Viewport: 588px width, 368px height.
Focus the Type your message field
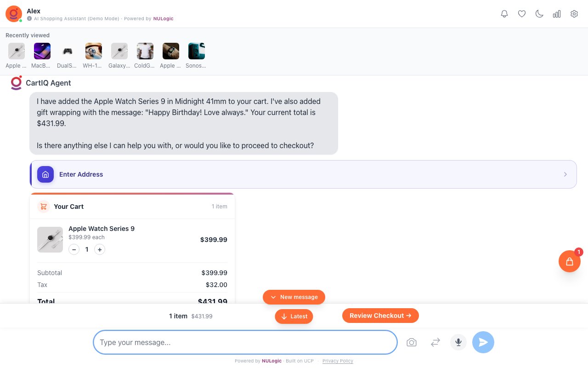point(245,342)
